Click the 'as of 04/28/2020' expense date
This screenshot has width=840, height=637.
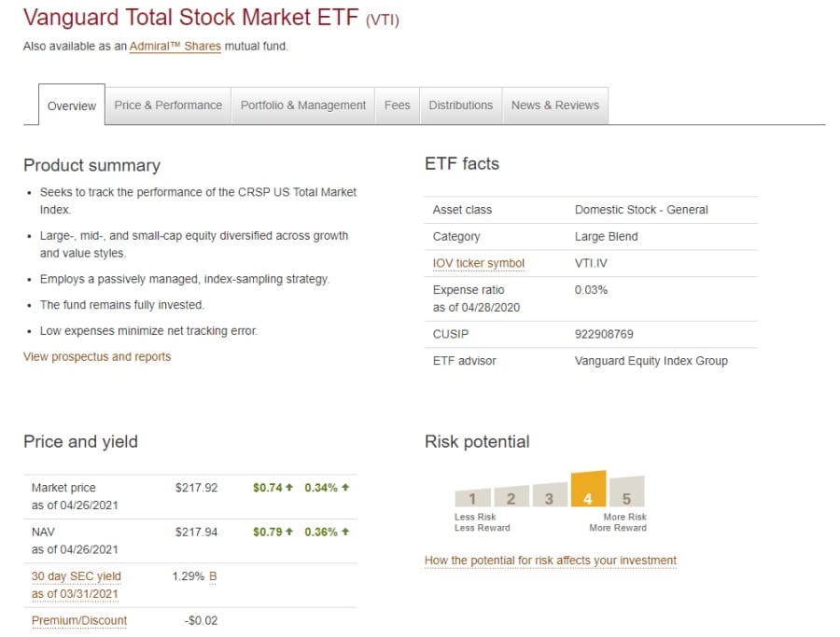click(x=476, y=308)
